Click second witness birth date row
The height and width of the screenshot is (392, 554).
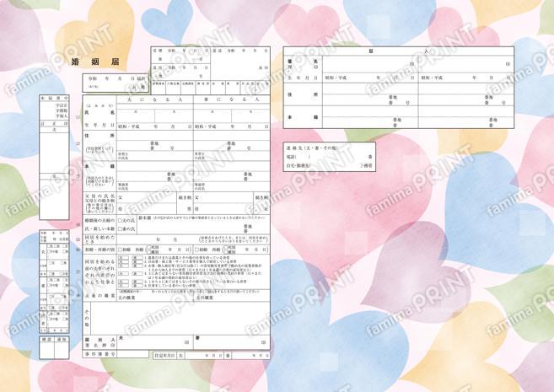click(466, 78)
